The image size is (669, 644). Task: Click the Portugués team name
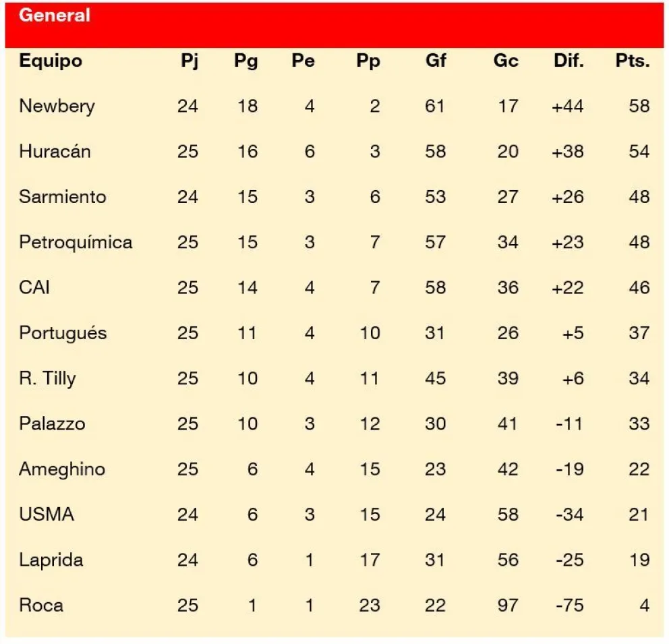tap(63, 332)
